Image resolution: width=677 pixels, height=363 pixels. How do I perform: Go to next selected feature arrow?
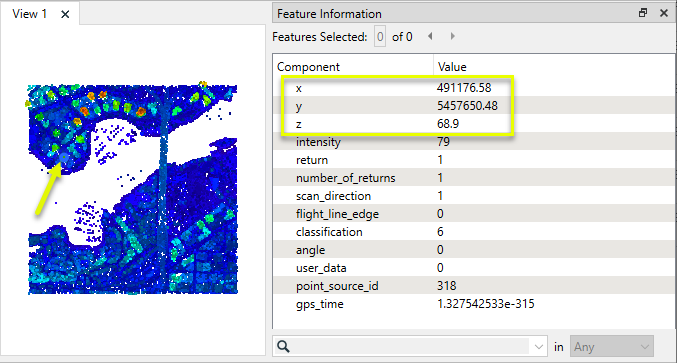coord(452,36)
